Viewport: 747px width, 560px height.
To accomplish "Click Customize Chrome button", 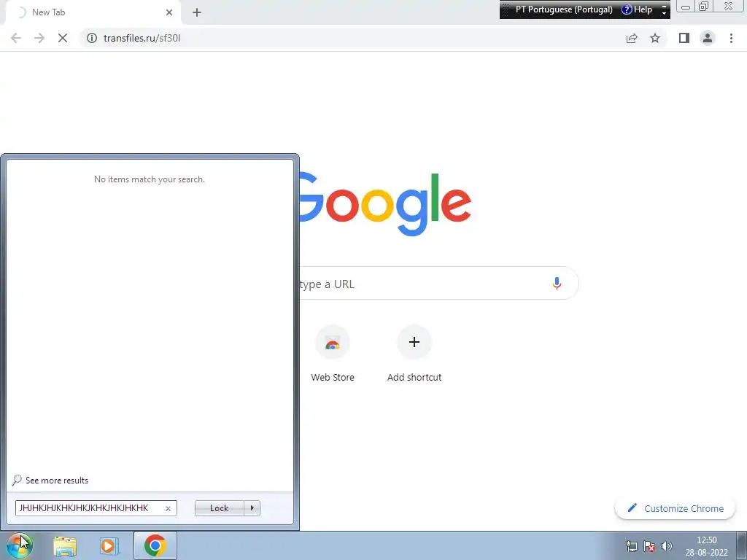I will pyautogui.click(x=675, y=508).
